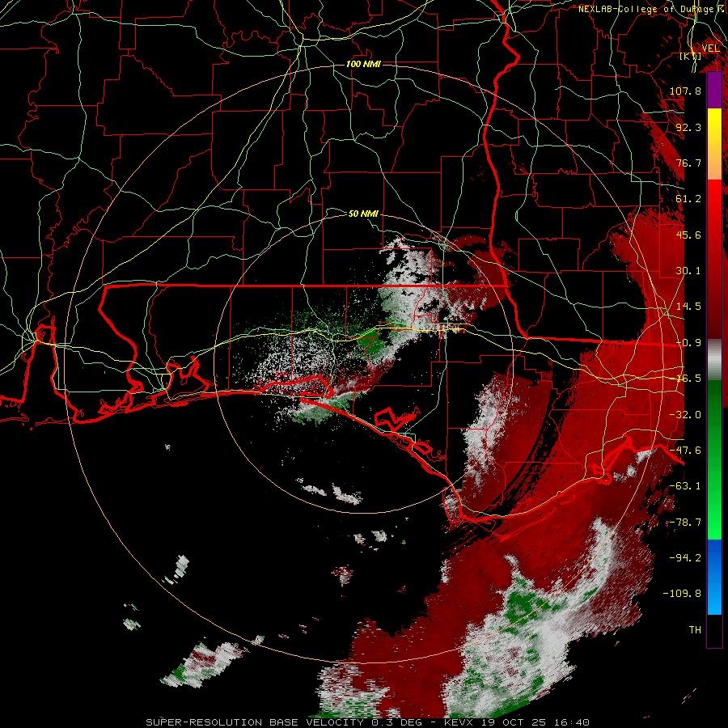The image size is (728, 728).
Task: Select the -109.8 velocity scale value
Action: [682, 594]
